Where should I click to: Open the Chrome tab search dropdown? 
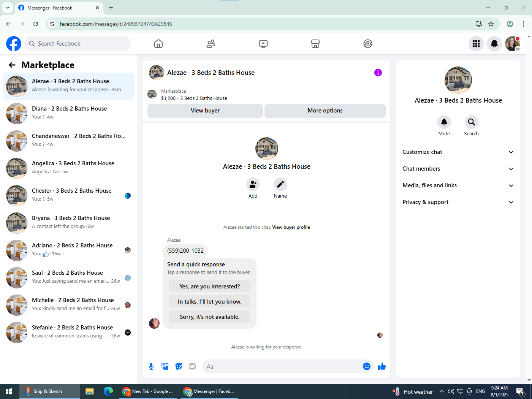click(x=8, y=8)
